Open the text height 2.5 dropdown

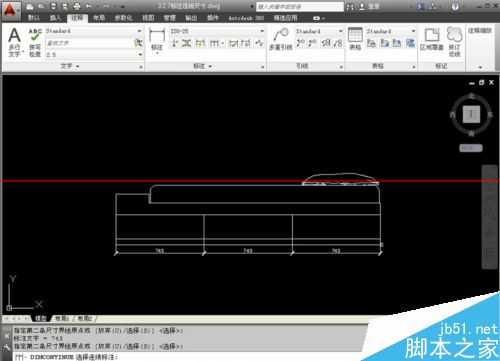coord(140,54)
